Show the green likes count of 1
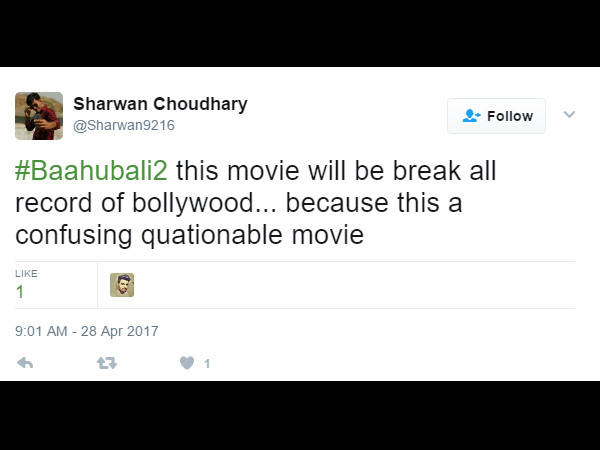 (x=20, y=292)
